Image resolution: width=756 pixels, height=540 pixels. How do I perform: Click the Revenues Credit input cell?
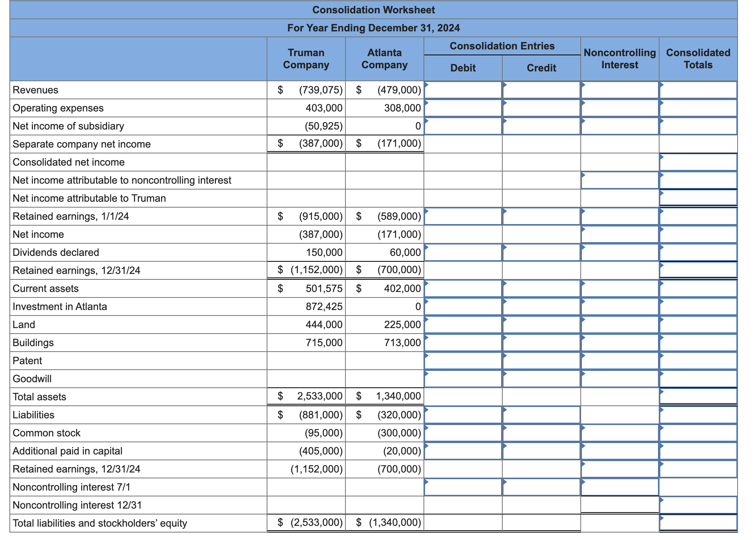click(542, 90)
